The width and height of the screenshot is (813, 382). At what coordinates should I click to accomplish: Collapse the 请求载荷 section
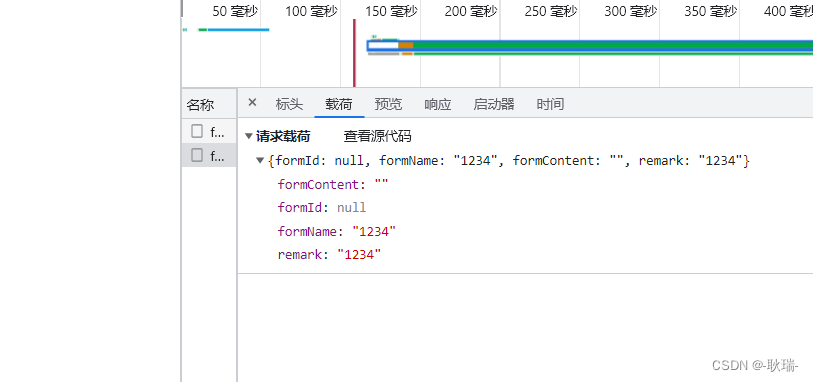click(x=249, y=137)
